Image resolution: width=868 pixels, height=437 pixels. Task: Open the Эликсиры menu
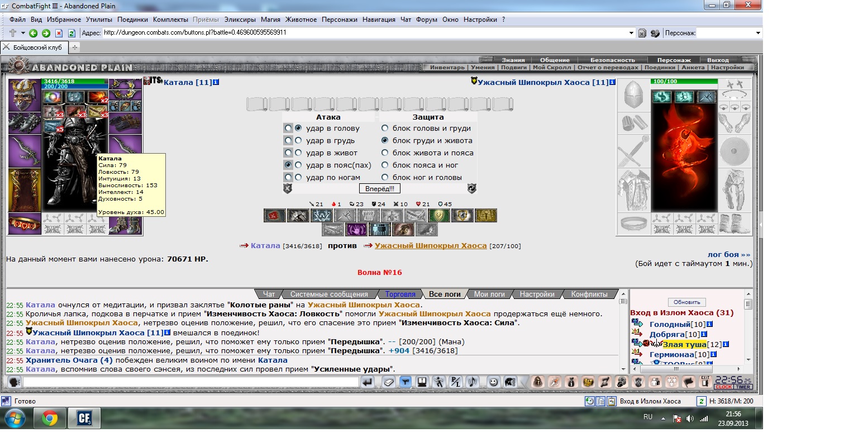(240, 20)
